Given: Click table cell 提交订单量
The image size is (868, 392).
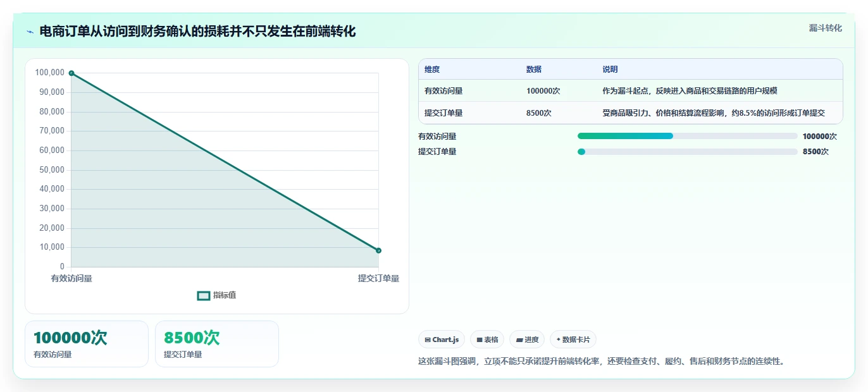Looking at the screenshot, I should (x=443, y=113).
